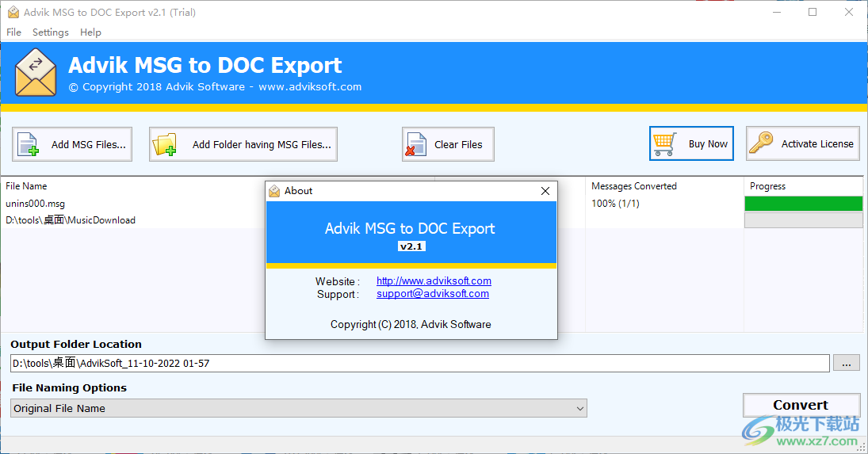Click the green full progress bar
The height and width of the screenshot is (454, 868).
803,204
